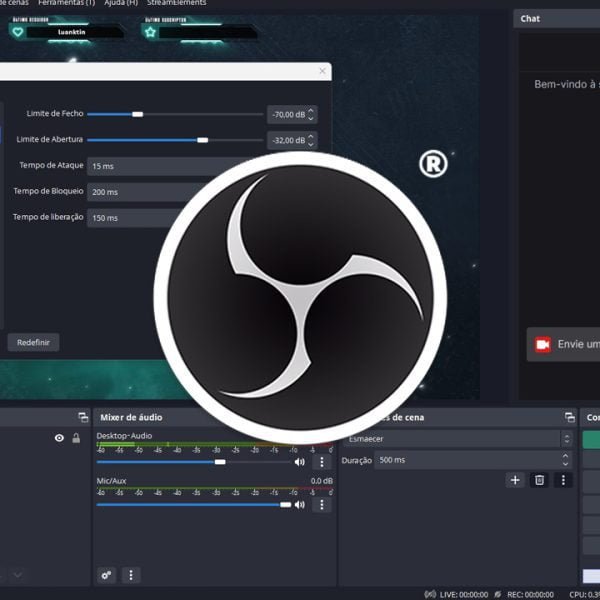Viewport: 600px width, 600px height.
Task: Toggle the source lock icon
Action: [76, 438]
